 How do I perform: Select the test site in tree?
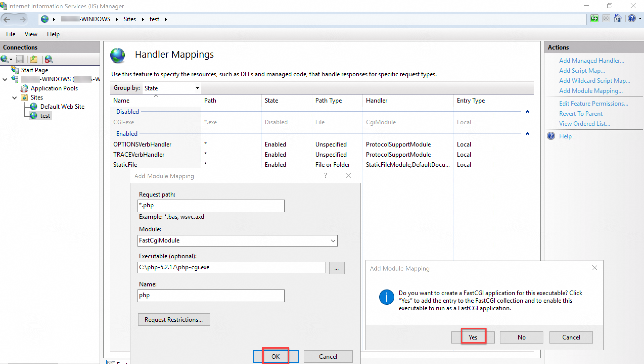click(45, 116)
